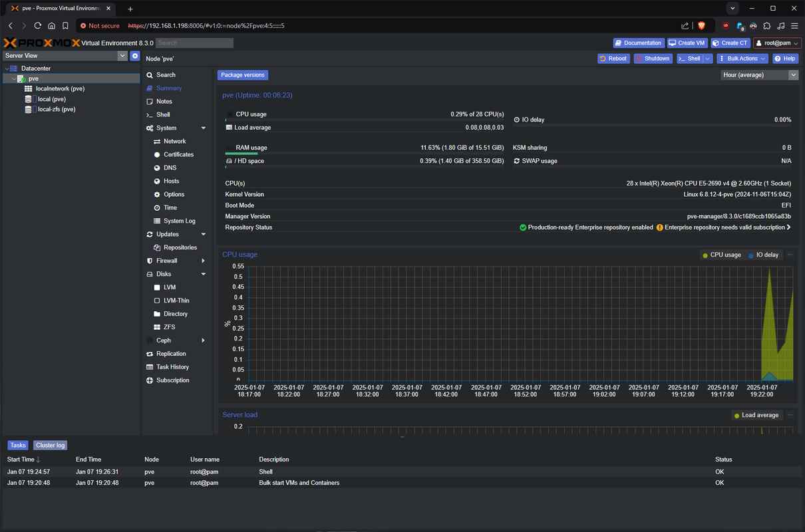Toggle IO delay legend series

tap(763, 255)
